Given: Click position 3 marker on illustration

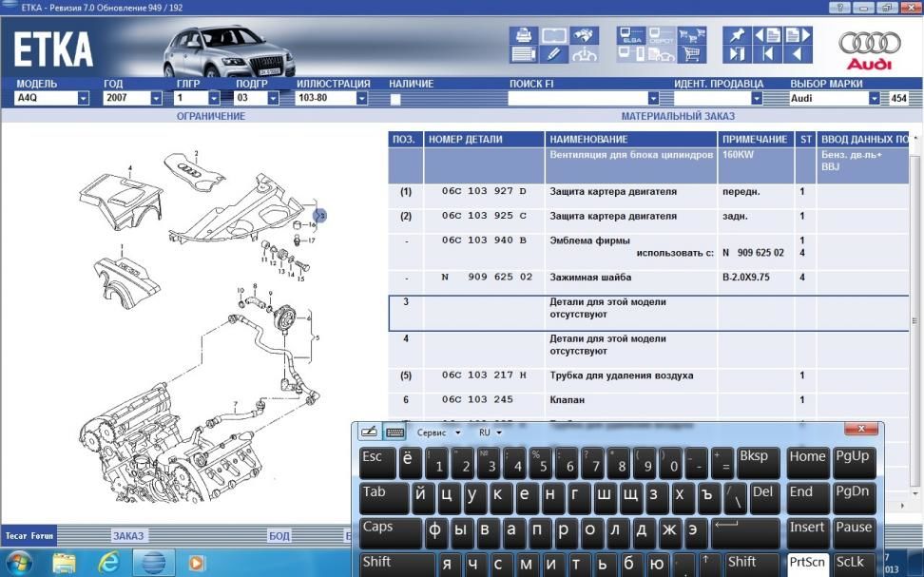Looking at the screenshot, I should click(319, 216).
